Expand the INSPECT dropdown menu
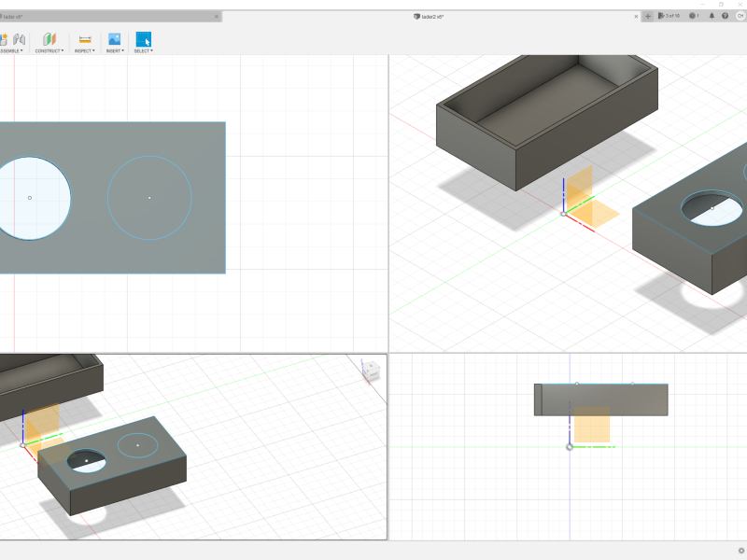This screenshot has width=747, height=560. pos(85,50)
